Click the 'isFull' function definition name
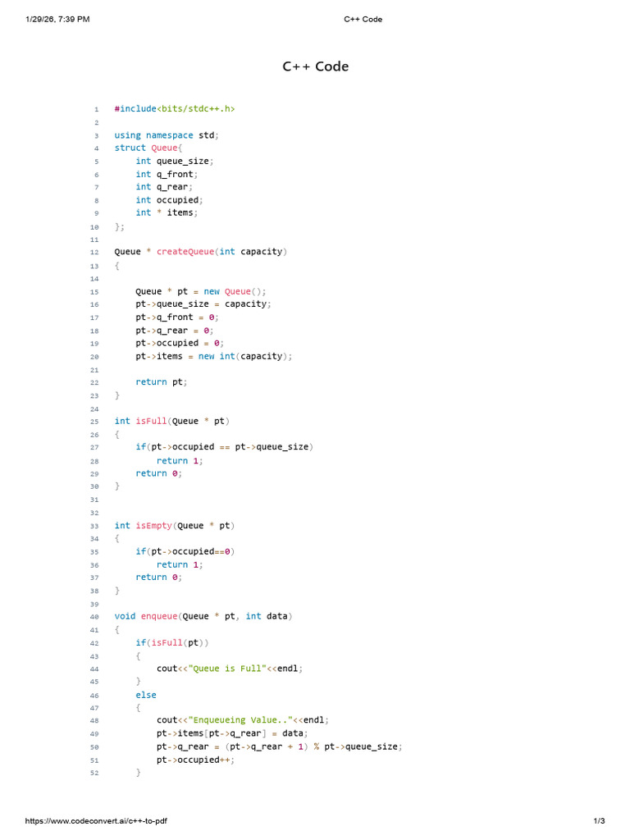 click(x=151, y=421)
